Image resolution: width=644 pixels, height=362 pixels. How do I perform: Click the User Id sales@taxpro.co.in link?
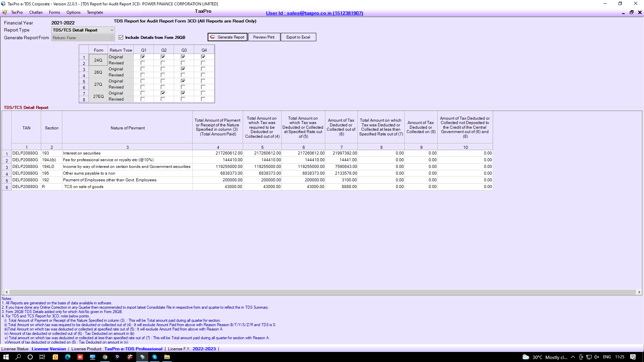(x=314, y=13)
